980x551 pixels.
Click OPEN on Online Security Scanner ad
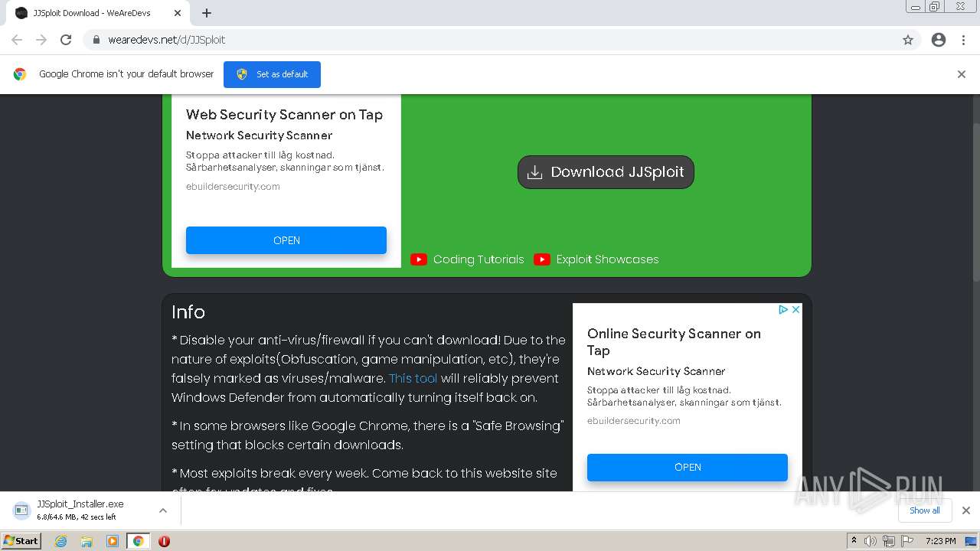pyautogui.click(x=688, y=468)
